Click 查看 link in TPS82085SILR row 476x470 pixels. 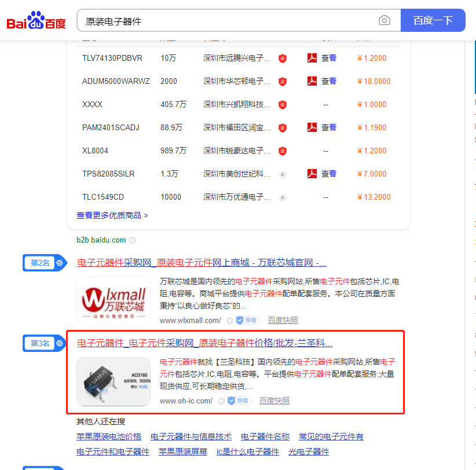click(x=329, y=174)
